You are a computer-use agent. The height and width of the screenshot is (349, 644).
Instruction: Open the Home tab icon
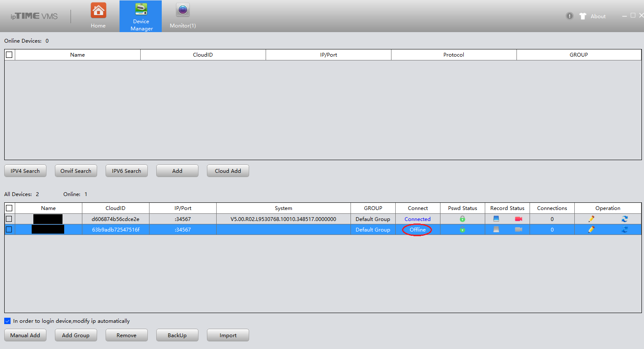click(98, 11)
